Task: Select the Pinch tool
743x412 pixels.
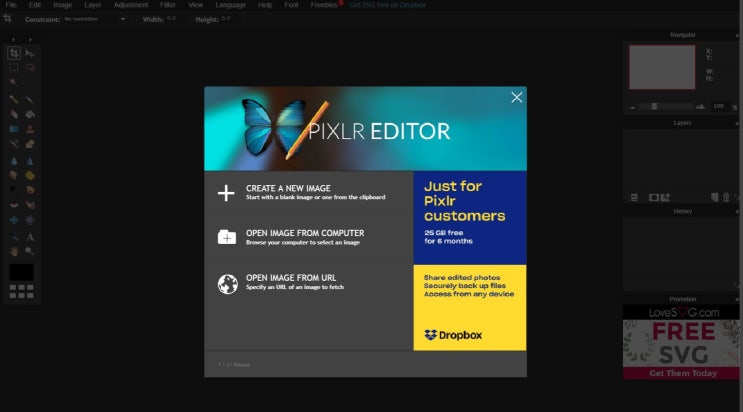Action: tap(30, 220)
